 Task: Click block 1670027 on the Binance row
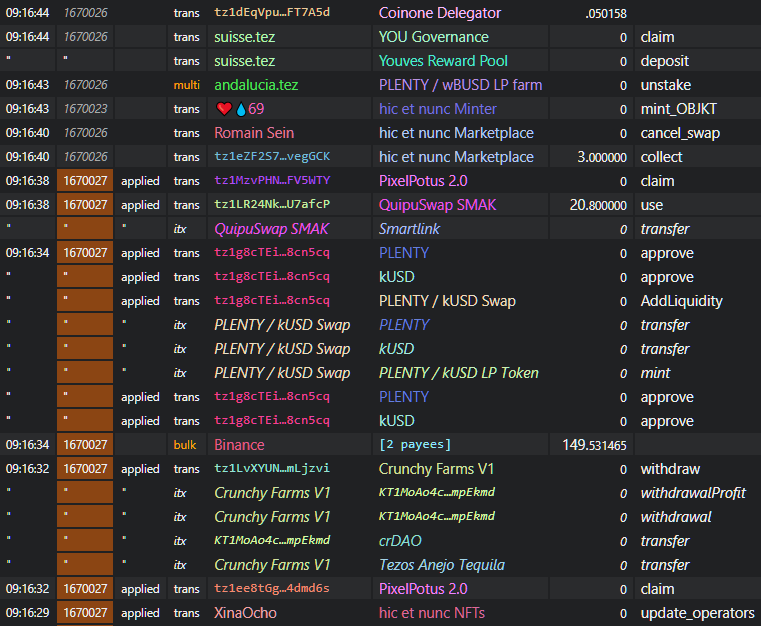pos(85,445)
